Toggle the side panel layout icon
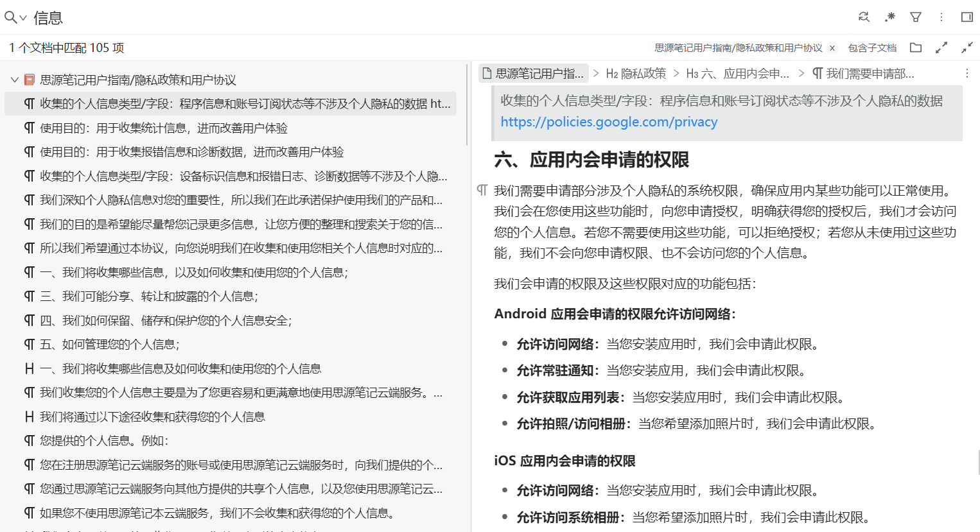Viewport: 980px width, 532px height. tap(967, 17)
